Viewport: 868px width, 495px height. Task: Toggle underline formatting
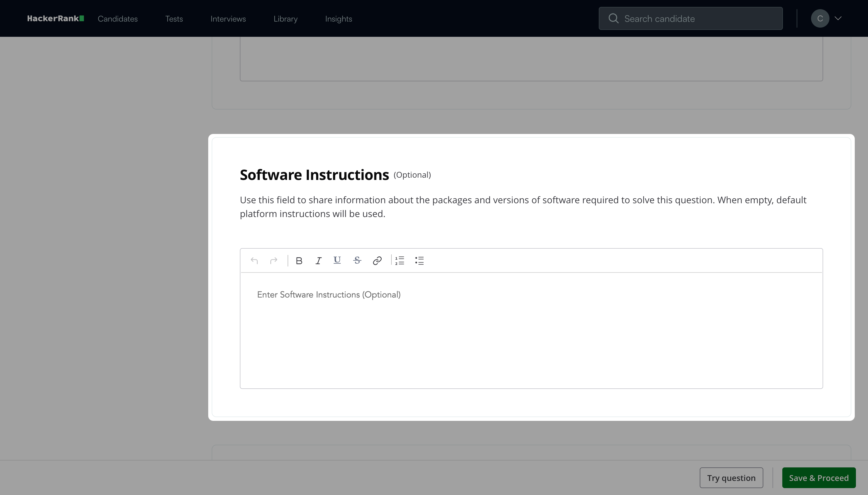[337, 260]
